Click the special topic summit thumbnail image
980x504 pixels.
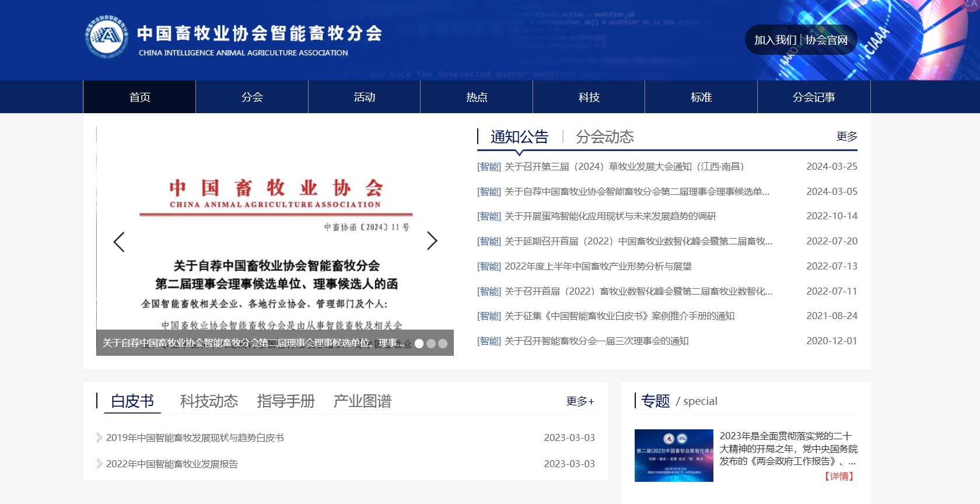(x=674, y=456)
